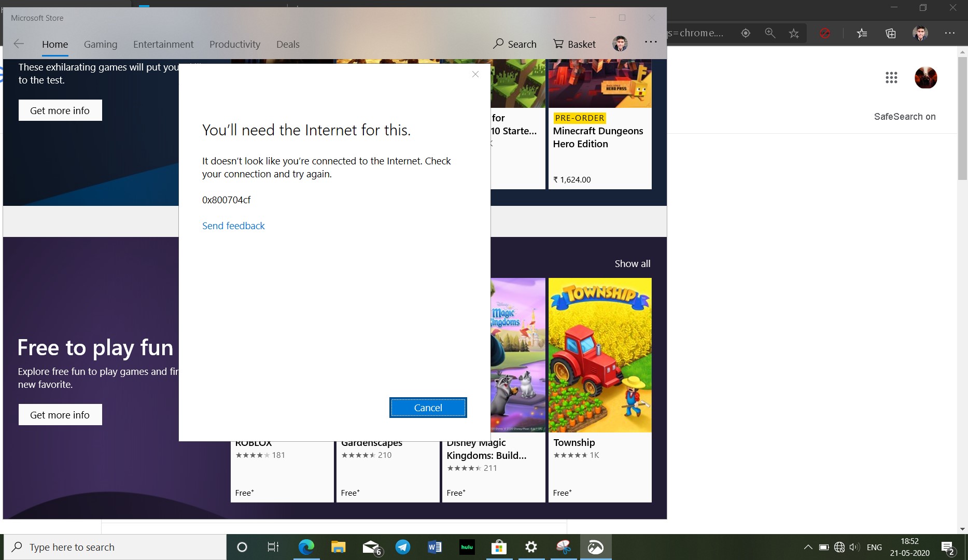Open the Action Center notifications icon
Image resolution: width=968 pixels, height=560 pixels.
pos(948,548)
